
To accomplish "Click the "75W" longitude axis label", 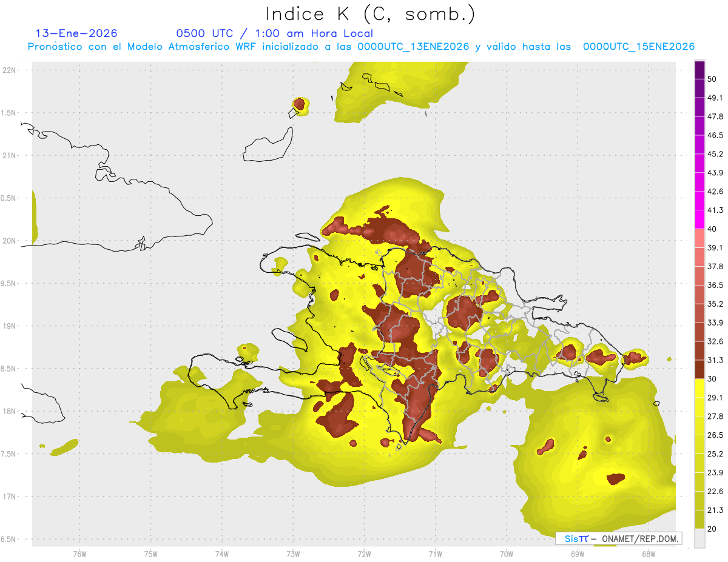I will [x=151, y=554].
